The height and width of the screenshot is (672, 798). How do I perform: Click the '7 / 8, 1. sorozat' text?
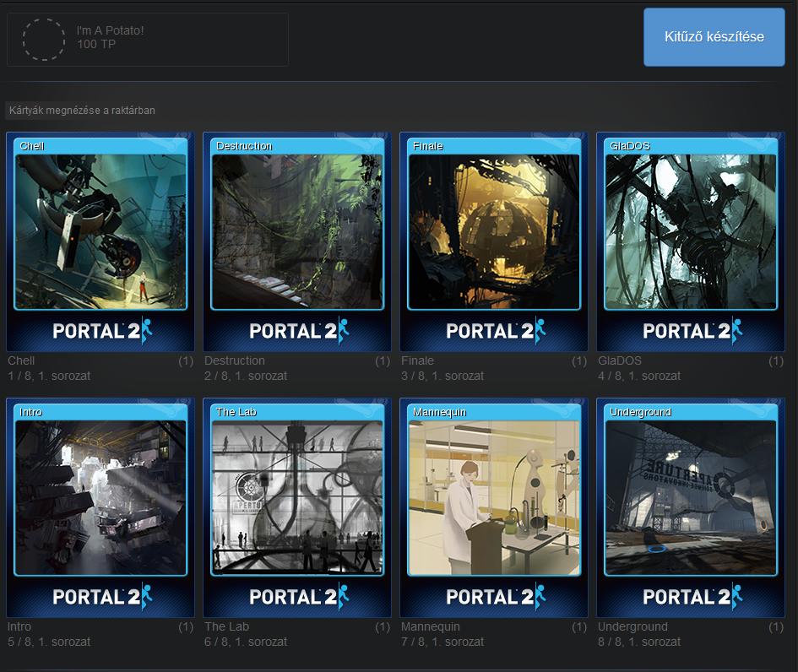pos(442,642)
